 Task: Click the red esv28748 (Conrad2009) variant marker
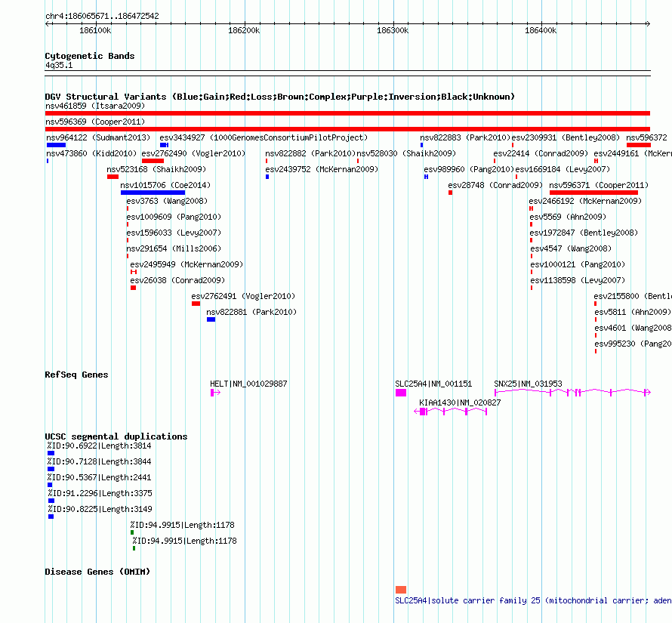pyautogui.click(x=451, y=193)
